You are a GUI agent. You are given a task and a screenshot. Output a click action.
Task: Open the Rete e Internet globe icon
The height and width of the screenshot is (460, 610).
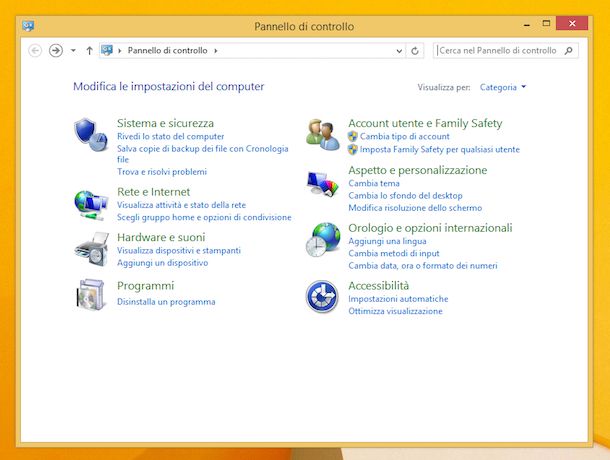pyautogui.click(x=91, y=205)
